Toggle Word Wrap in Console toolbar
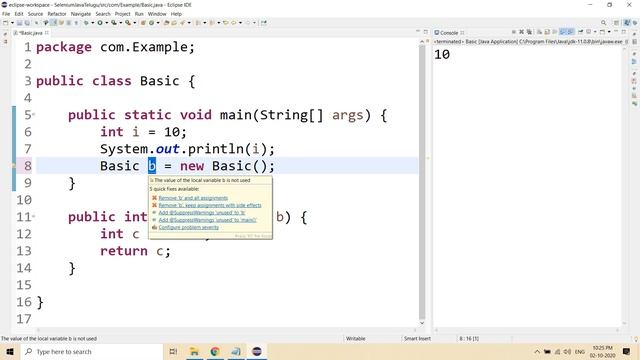Viewport: 640px width, 360px height. [x=555, y=32]
